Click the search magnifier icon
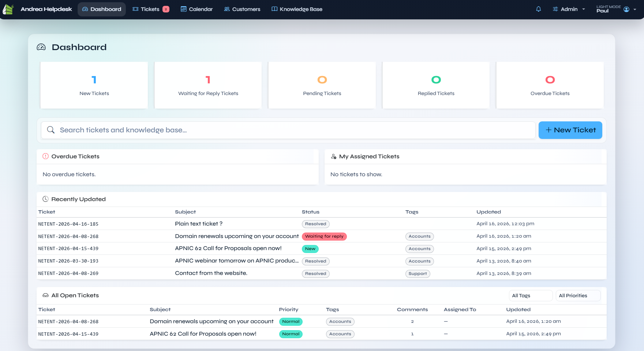The image size is (644, 351). coord(51,130)
